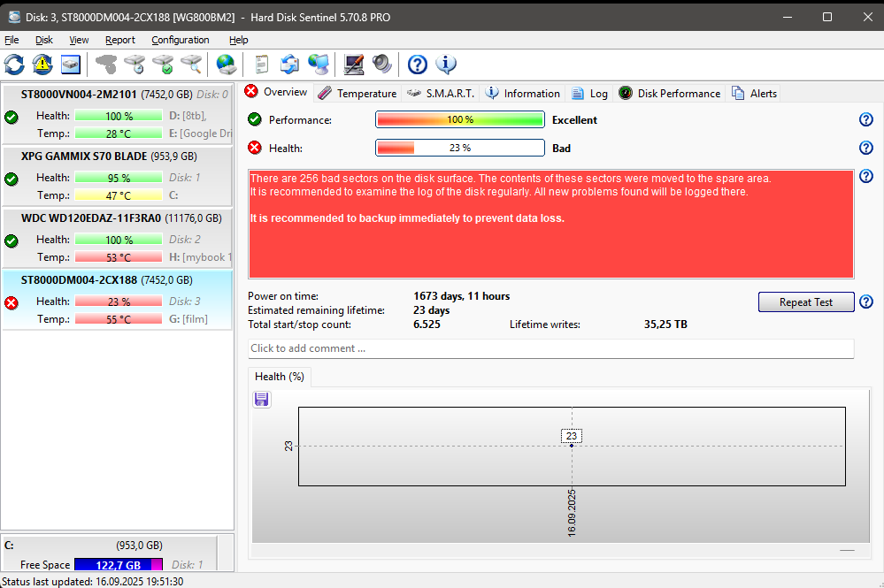The image size is (884, 588).
Task: Switch to the Log tab
Action: 589,94
